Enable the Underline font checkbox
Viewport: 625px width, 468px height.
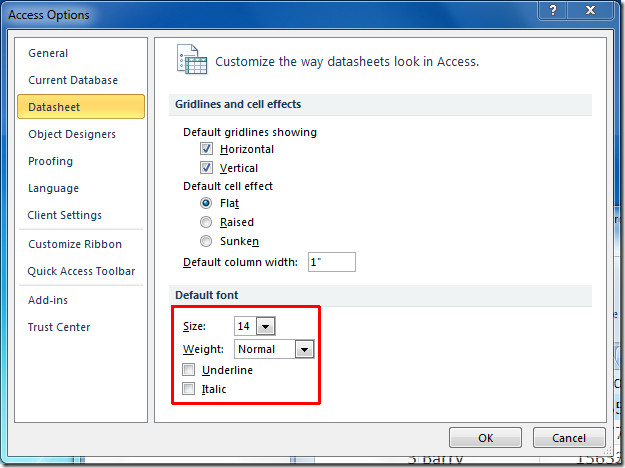pyautogui.click(x=189, y=370)
